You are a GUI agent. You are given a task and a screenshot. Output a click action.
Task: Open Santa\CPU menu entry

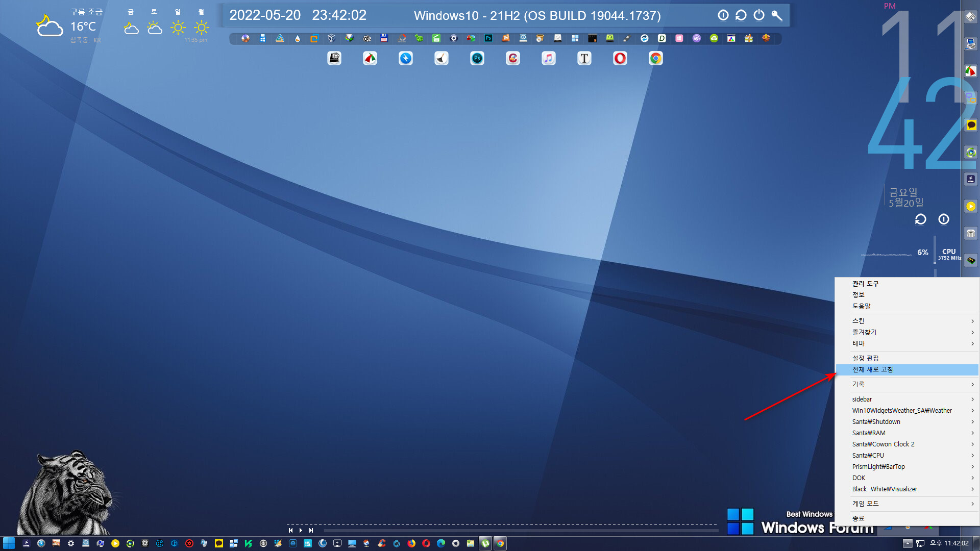(x=907, y=456)
